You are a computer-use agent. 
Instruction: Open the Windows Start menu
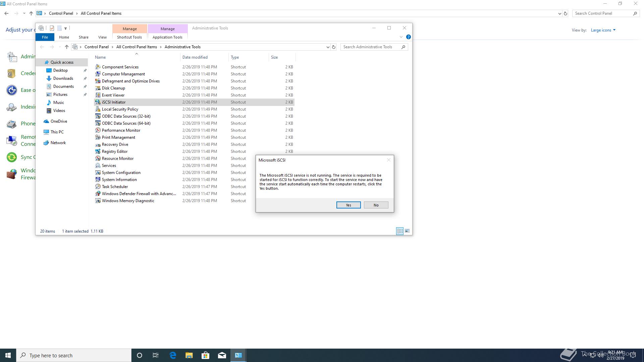point(8,355)
